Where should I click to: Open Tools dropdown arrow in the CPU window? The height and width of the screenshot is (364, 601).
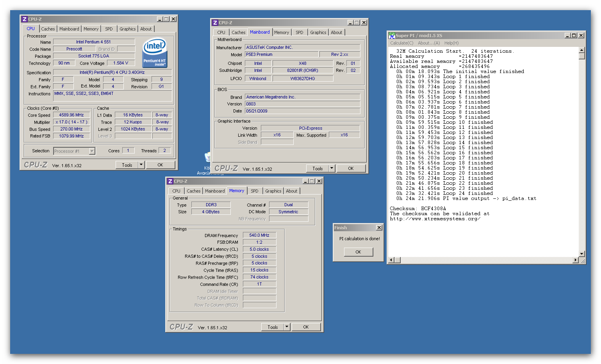[x=141, y=165]
